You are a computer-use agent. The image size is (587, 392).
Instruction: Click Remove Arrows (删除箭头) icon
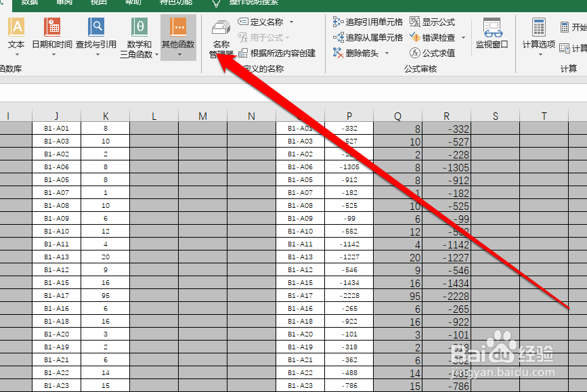[x=338, y=53]
